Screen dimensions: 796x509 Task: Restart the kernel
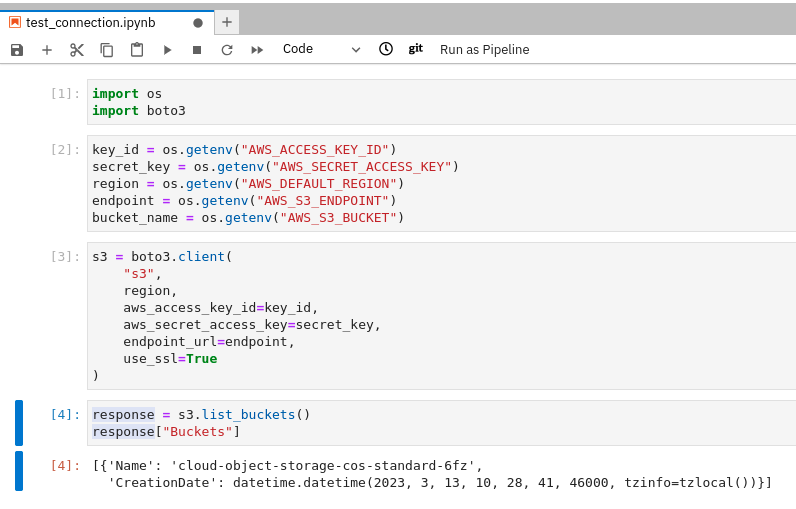point(227,50)
